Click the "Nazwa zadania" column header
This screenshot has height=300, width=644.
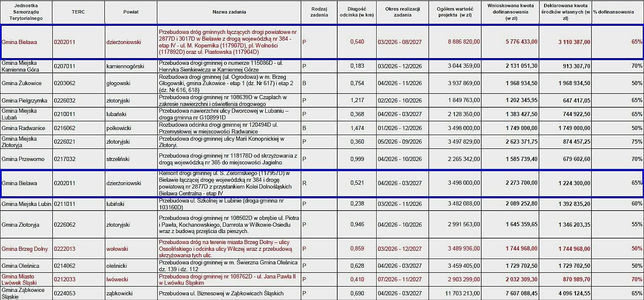pyautogui.click(x=229, y=12)
